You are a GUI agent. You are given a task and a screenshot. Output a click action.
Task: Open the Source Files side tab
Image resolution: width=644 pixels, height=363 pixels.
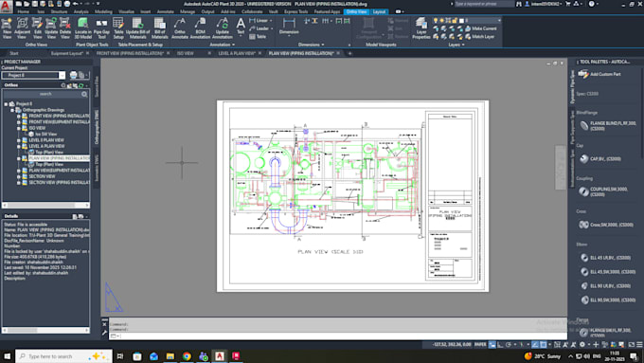(97, 86)
